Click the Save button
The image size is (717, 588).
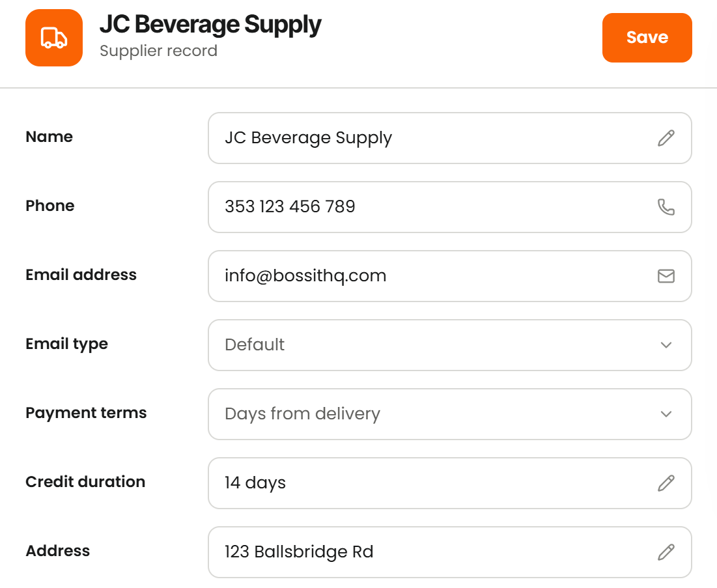647,38
